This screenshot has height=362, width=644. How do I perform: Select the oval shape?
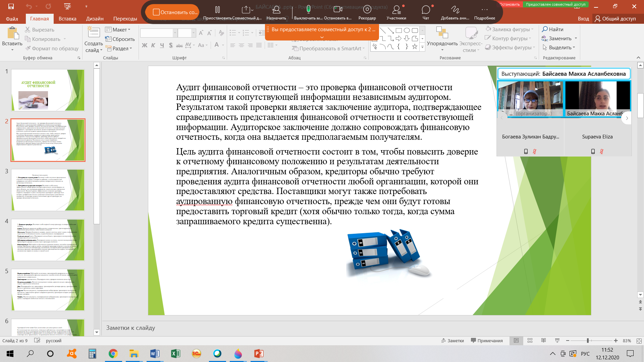(x=407, y=30)
